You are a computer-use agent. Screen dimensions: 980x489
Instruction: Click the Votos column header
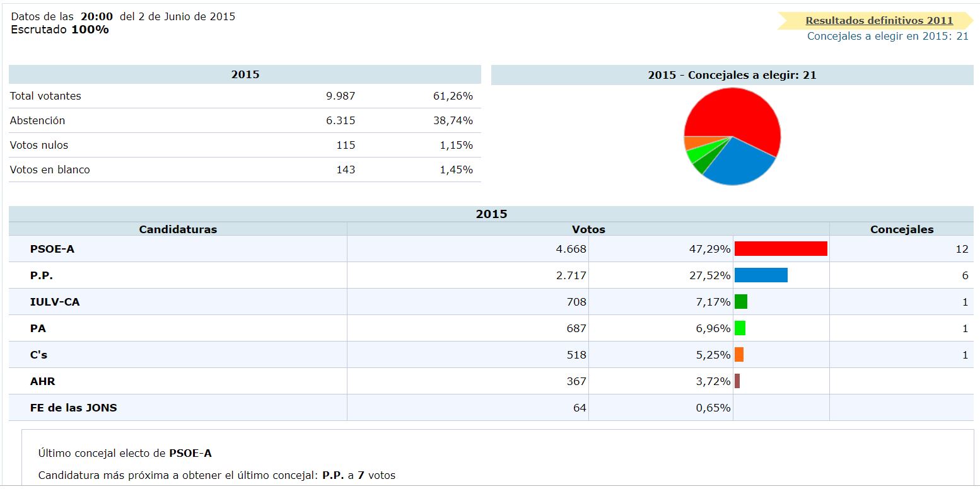588,229
